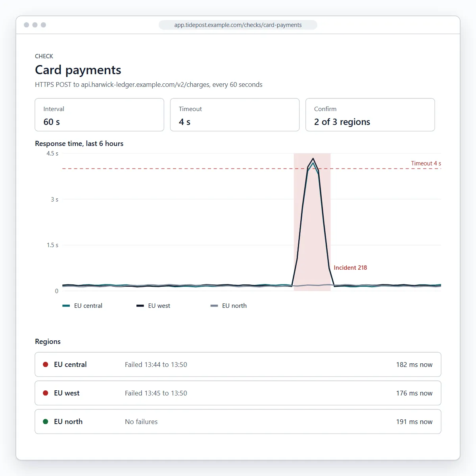The height and width of the screenshot is (476, 476).
Task: Click the 1.5 s axis label
Action: pyautogui.click(x=52, y=245)
